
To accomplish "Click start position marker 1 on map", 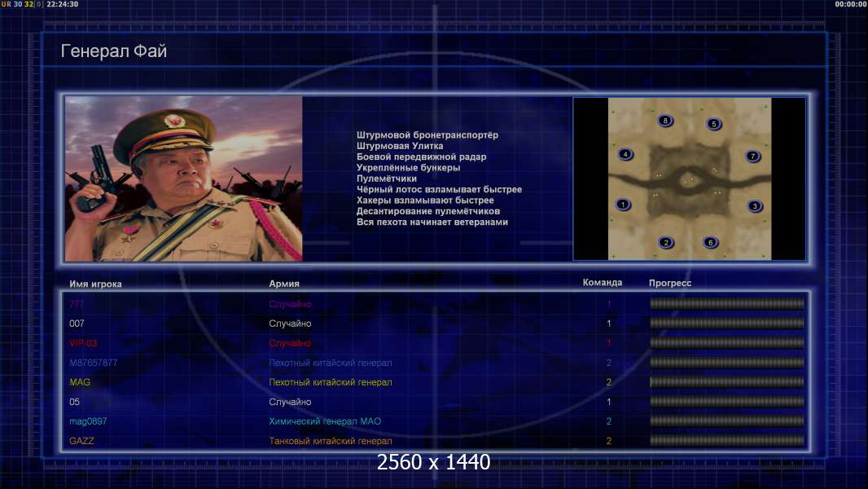I will click(624, 205).
